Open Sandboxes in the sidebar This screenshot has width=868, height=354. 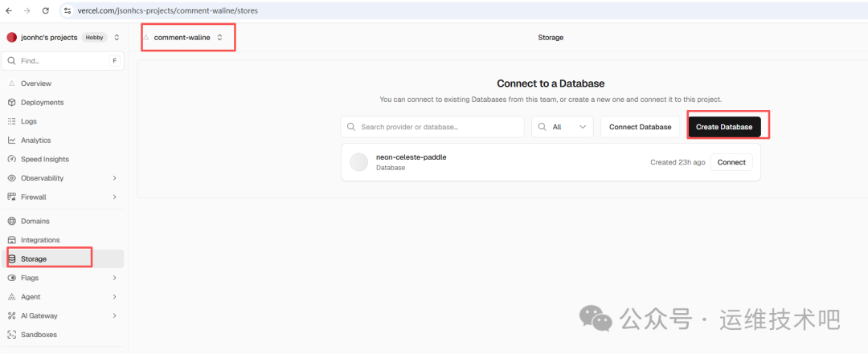(63, 335)
